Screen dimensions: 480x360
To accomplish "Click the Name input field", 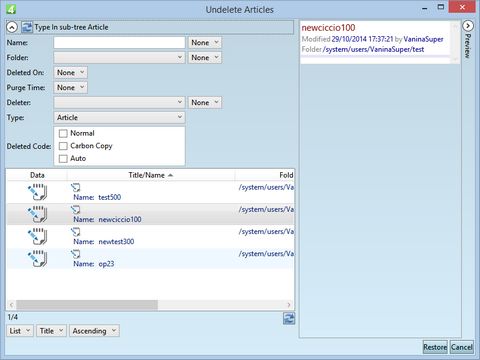I will [119, 43].
